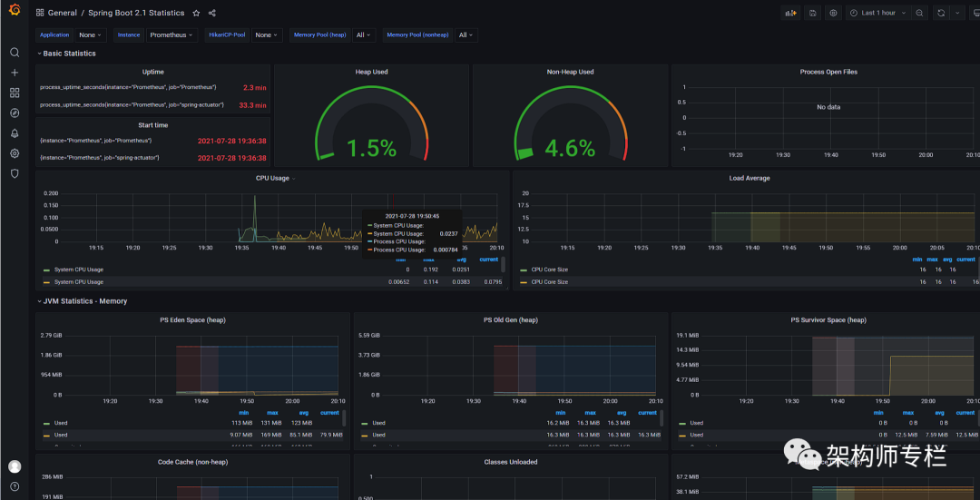
Task: Open the Last 1 hour time picker
Action: 878,13
